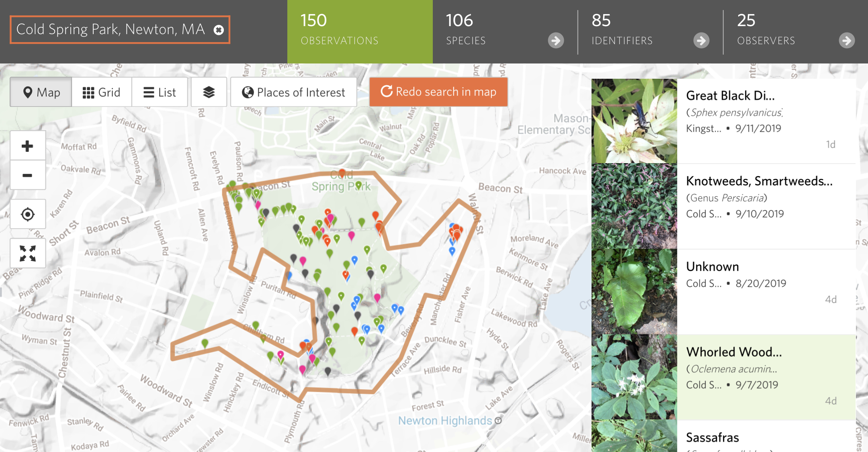Click Redo search in map button
This screenshot has height=452, width=868.
438,92
